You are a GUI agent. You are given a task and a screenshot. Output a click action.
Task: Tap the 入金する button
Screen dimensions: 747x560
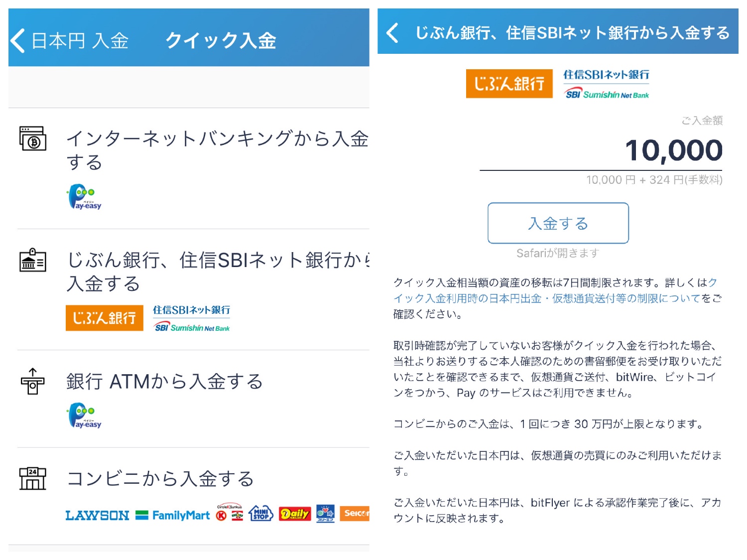558,223
